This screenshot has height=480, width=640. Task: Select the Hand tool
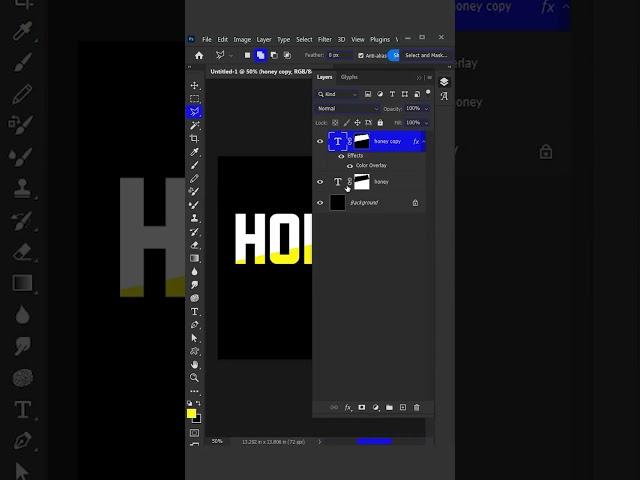tap(194, 364)
